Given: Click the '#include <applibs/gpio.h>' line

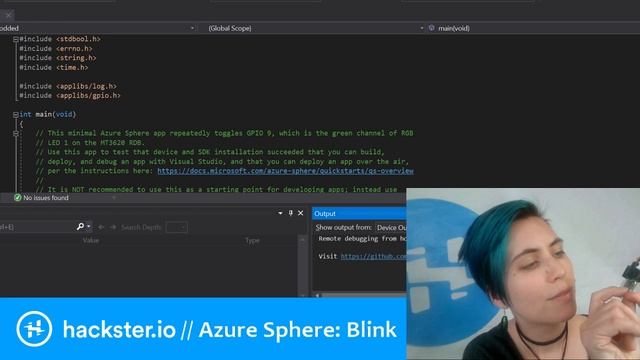Looking at the screenshot, I should pos(70,96).
